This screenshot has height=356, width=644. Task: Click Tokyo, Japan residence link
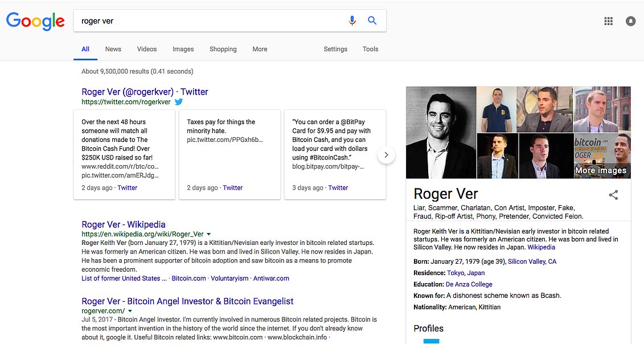466,273
